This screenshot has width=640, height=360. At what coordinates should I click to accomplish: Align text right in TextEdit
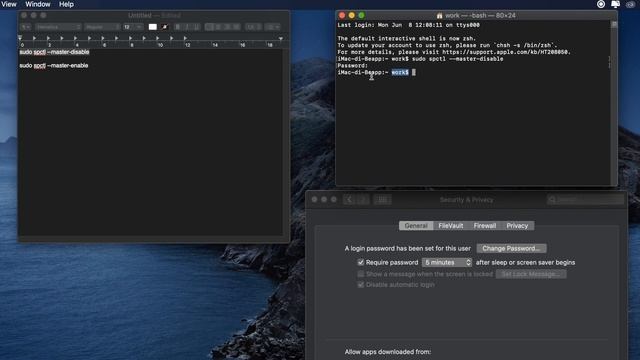(x=227, y=27)
